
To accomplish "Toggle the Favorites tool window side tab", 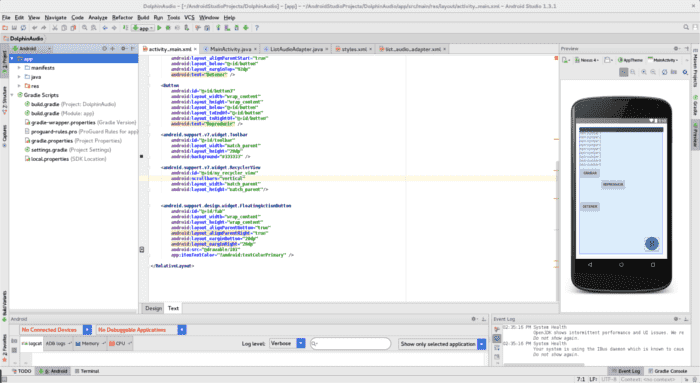I will 4,348.
